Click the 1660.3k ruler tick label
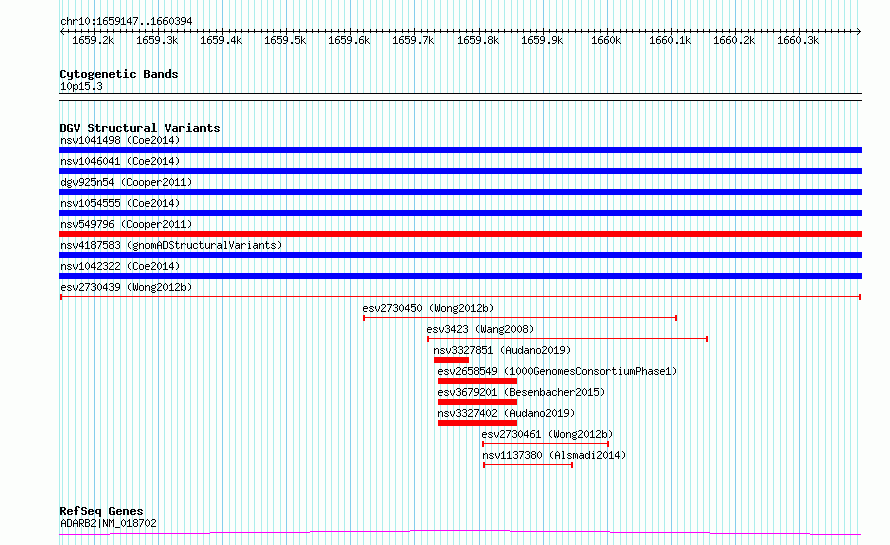Viewport: 890px width, 545px height. [798, 40]
